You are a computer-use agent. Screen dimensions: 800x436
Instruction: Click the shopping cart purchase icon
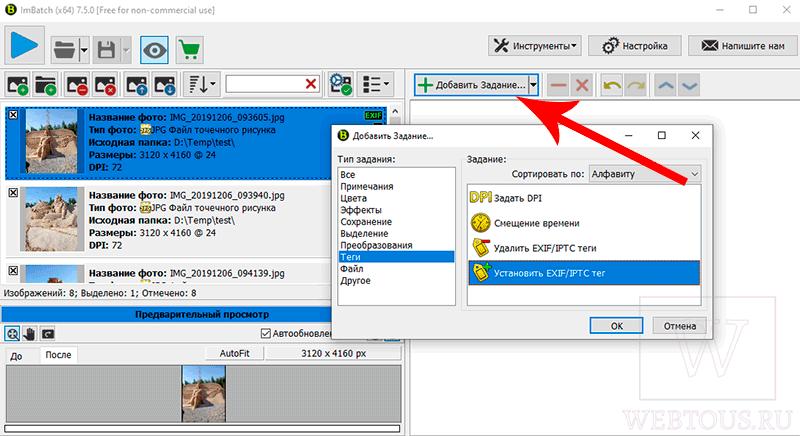(x=190, y=49)
